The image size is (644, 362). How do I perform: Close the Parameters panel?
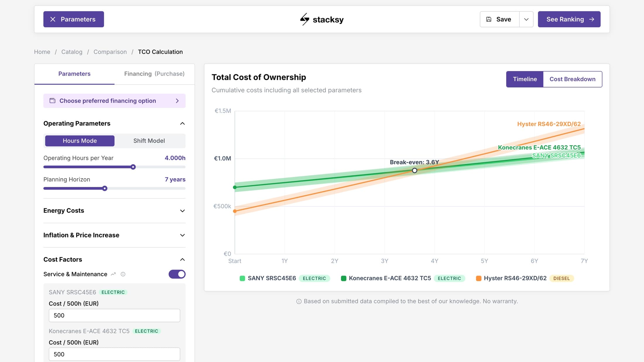pyautogui.click(x=73, y=19)
